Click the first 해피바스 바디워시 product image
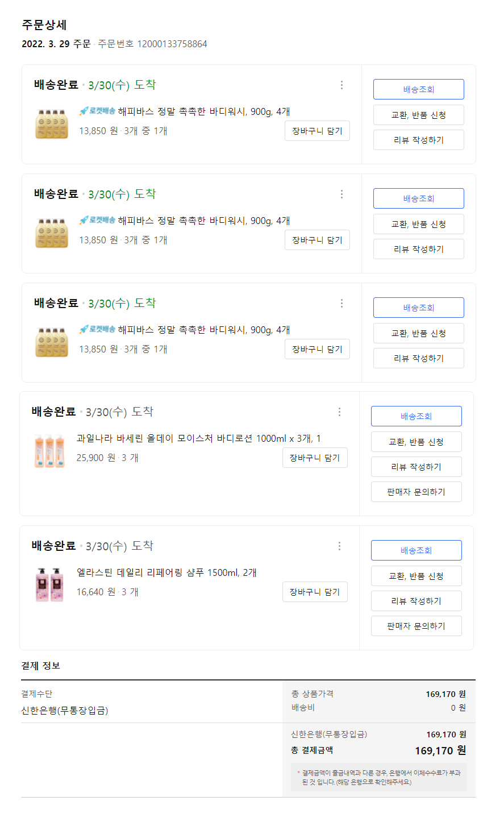This screenshot has width=504, height=830. coord(52,124)
